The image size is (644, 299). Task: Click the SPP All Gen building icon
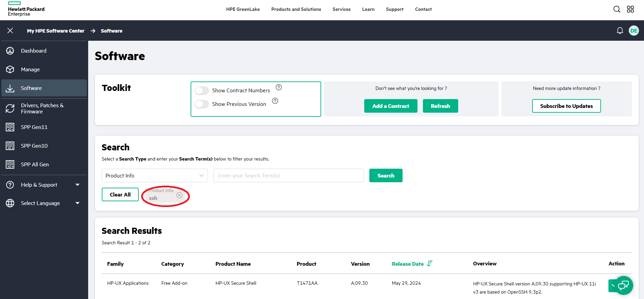click(x=10, y=164)
